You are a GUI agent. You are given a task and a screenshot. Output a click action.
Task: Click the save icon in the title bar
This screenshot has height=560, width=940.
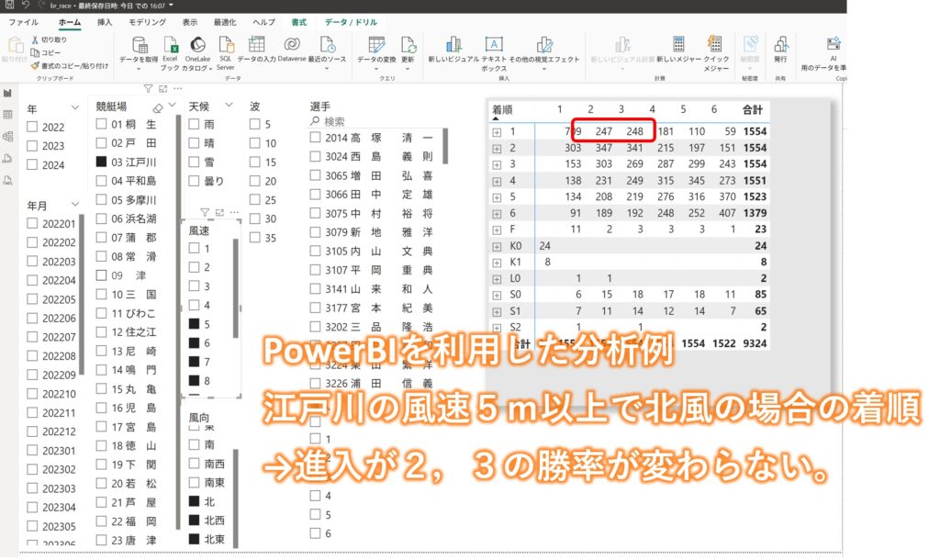[x=9, y=5]
